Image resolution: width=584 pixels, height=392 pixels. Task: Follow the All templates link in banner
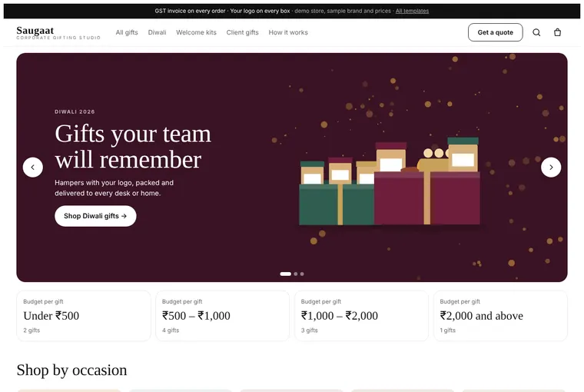tap(412, 11)
